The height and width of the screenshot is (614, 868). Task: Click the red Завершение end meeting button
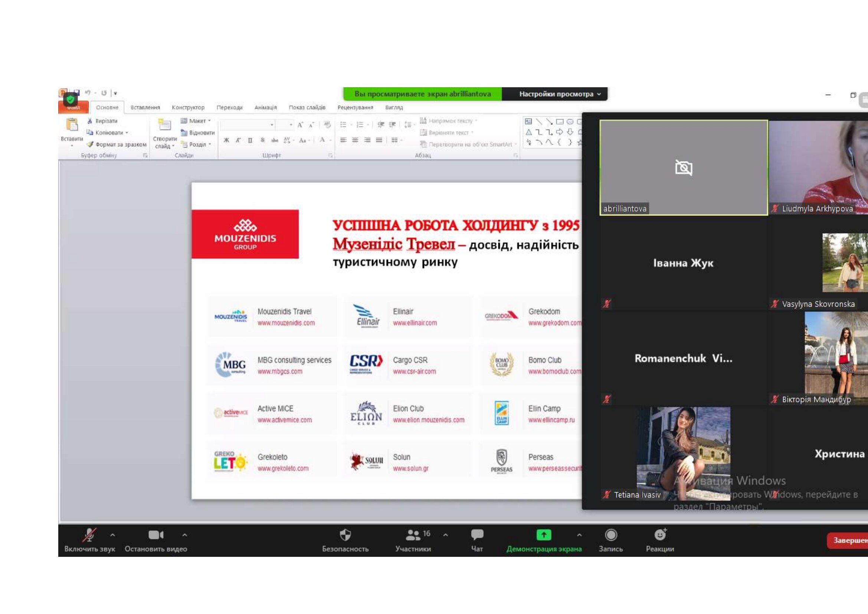click(x=848, y=540)
